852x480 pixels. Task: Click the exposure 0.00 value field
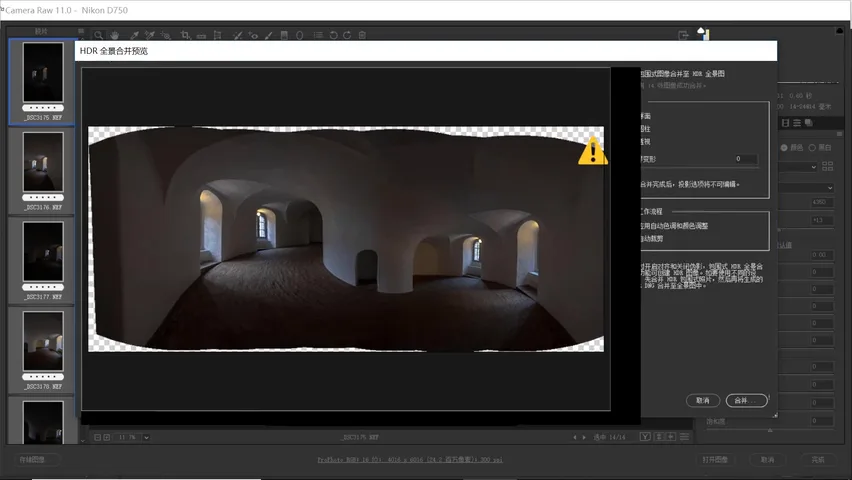[x=822, y=255]
